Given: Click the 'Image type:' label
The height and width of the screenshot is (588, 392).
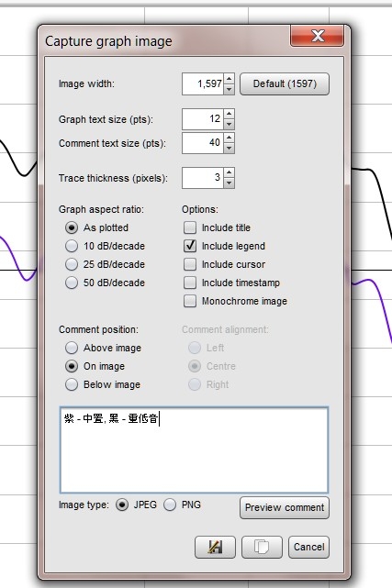Looking at the screenshot, I should pyautogui.click(x=84, y=505).
